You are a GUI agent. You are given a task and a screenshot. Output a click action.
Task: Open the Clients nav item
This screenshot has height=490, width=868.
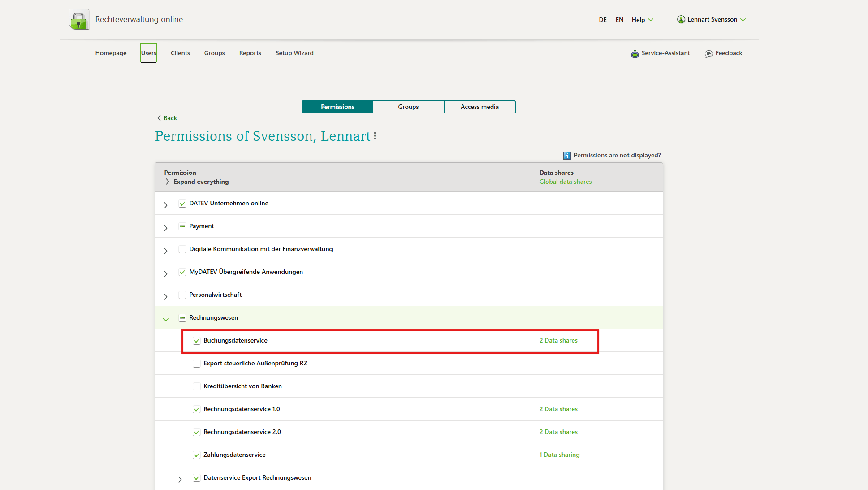(180, 53)
